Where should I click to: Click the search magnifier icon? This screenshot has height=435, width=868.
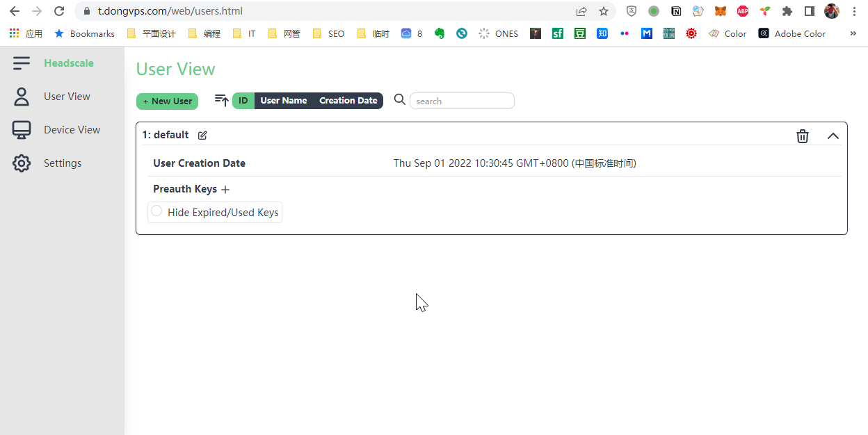399,100
